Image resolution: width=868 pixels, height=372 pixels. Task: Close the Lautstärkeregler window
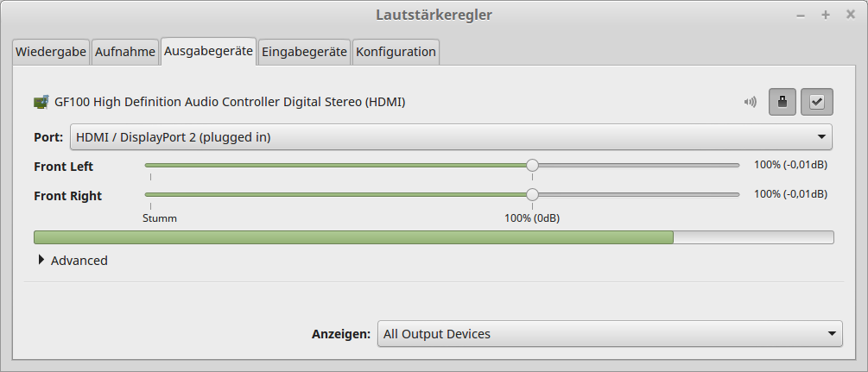point(849,16)
